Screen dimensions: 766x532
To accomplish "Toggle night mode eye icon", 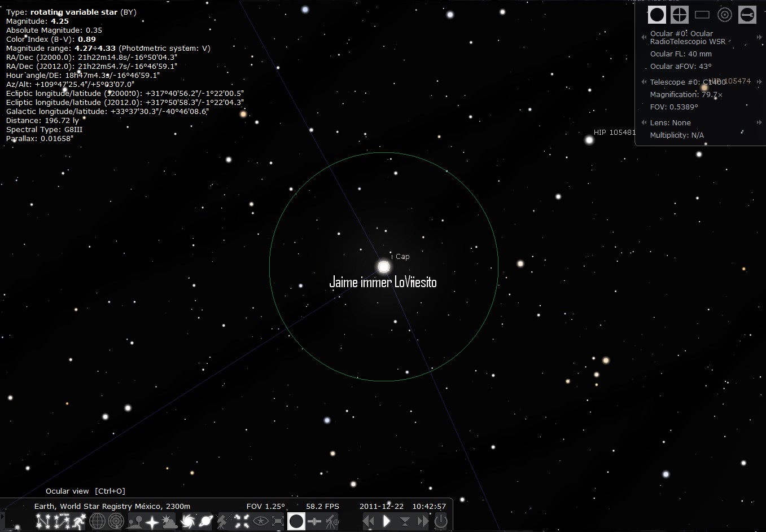I will 260,522.
